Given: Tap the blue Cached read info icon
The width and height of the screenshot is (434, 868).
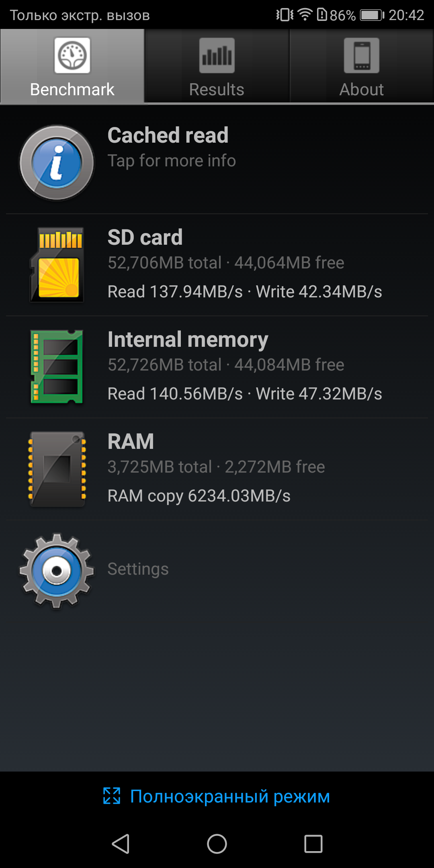Looking at the screenshot, I should click(x=57, y=162).
